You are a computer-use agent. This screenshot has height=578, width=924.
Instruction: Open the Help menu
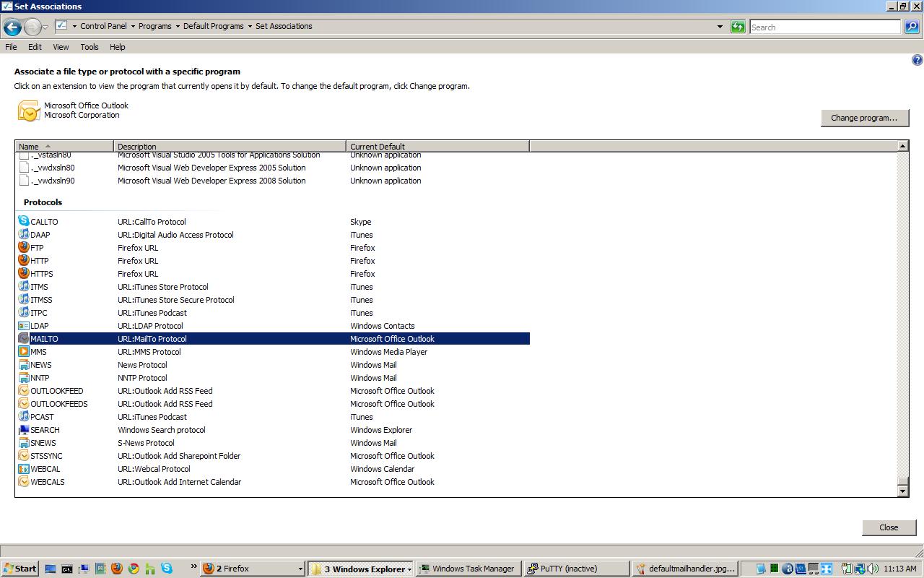(118, 47)
